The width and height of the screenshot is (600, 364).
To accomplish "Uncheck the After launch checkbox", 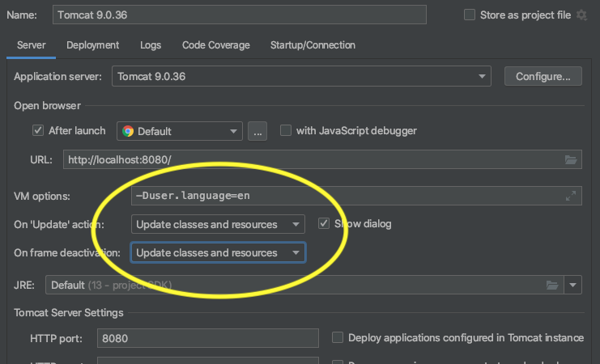I will [x=38, y=130].
